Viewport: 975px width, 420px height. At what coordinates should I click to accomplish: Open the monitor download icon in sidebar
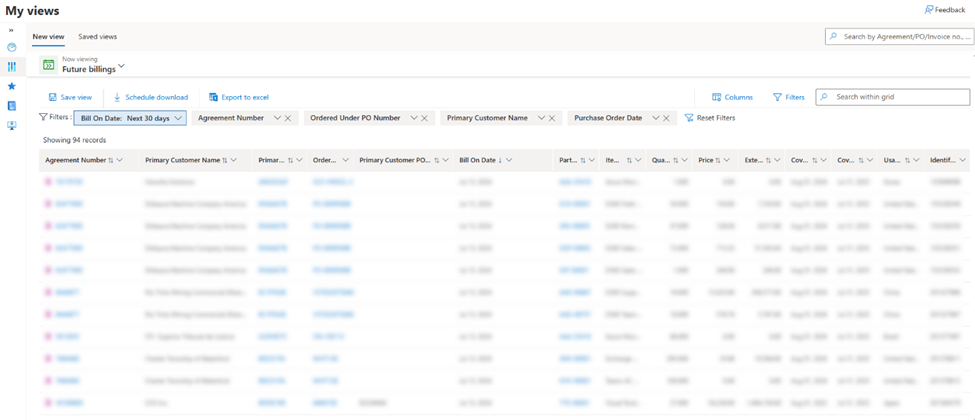(12, 126)
